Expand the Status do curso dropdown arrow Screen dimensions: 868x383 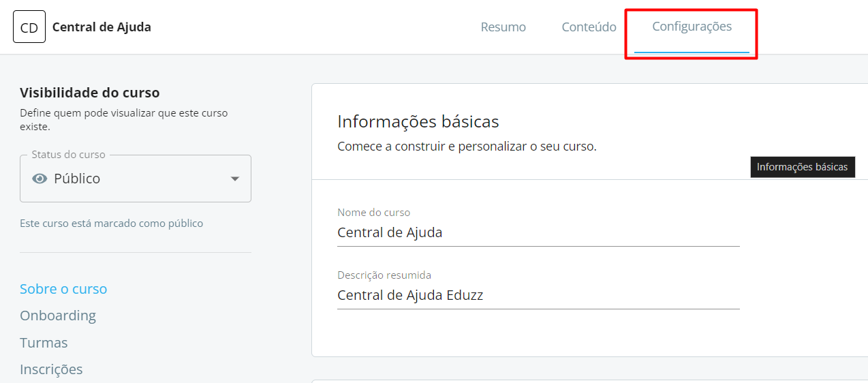click(234, 179)
